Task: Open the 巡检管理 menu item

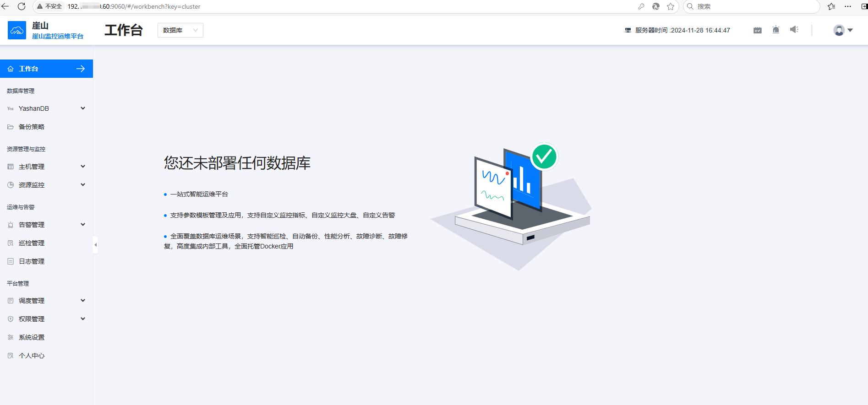Action: [46, 243]
